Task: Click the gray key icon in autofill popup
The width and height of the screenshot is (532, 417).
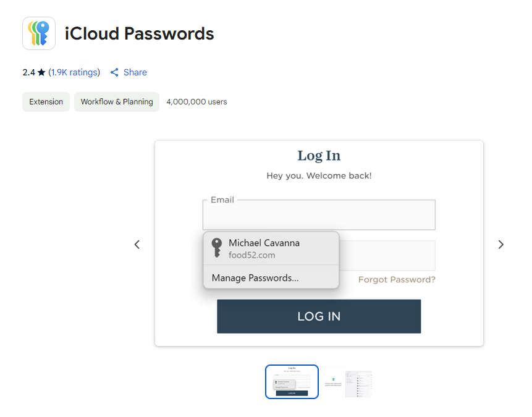Action: [x=216, y=248]
